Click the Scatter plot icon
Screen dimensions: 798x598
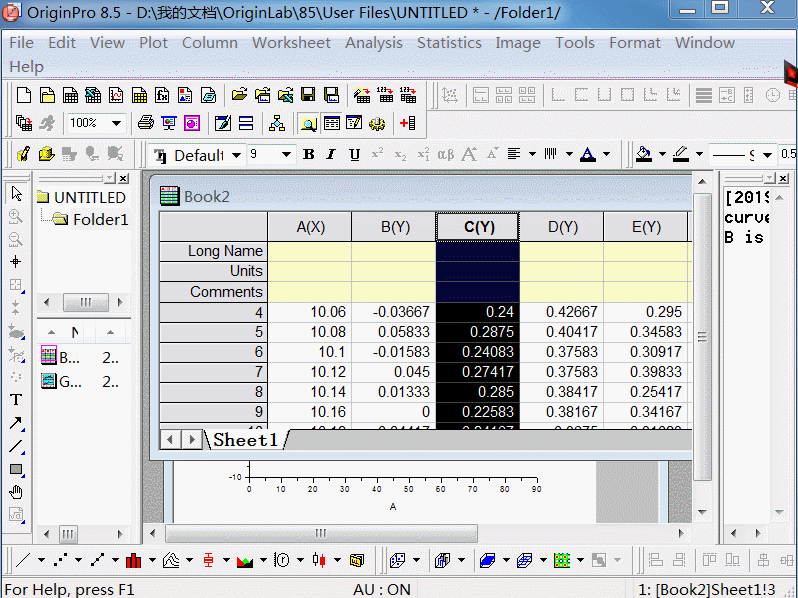[61, 560]
